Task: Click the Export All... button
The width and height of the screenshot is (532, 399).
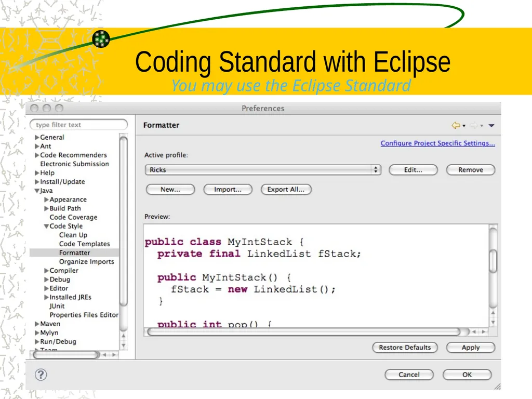Action: click(286, 189)
